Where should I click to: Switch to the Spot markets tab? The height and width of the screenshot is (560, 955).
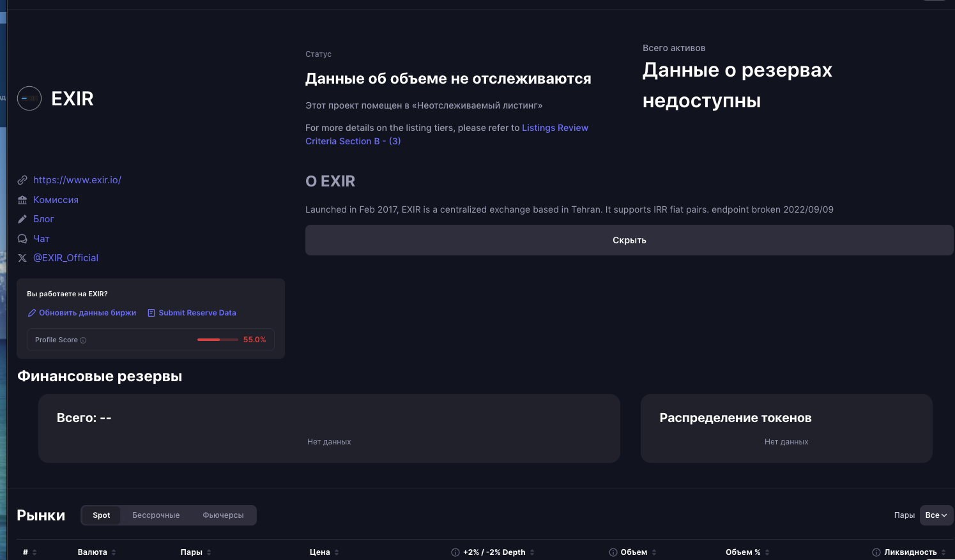coord(102,515)
